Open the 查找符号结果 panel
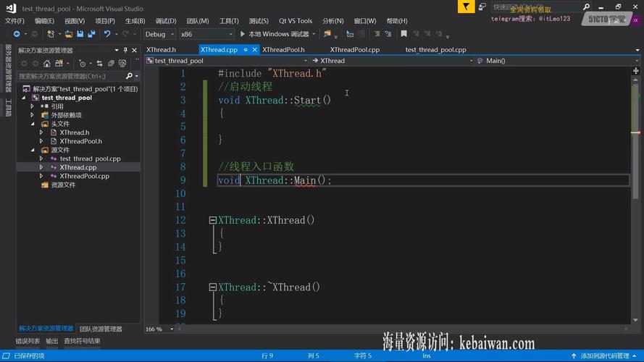 tap(82, 341)
